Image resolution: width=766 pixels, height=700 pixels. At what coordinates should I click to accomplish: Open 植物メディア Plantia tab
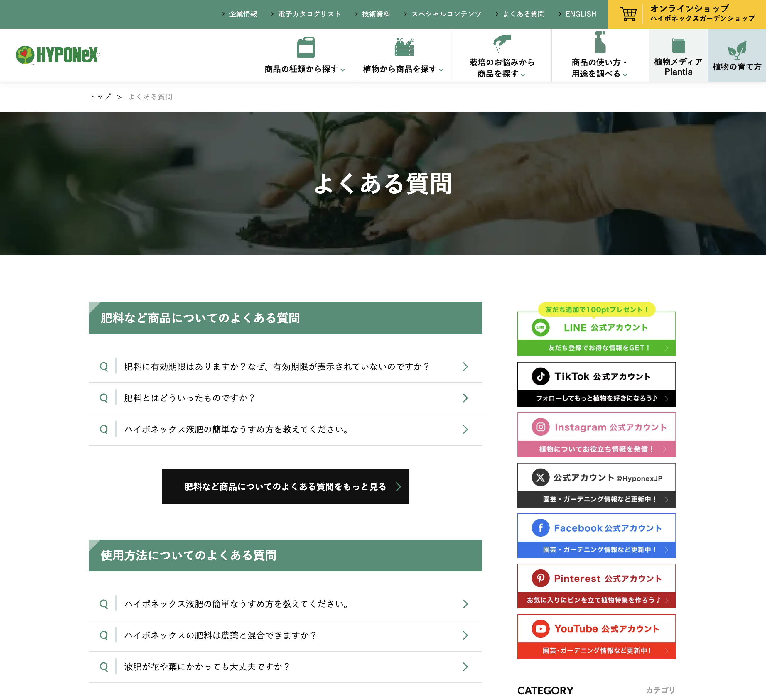pos(678,55)
